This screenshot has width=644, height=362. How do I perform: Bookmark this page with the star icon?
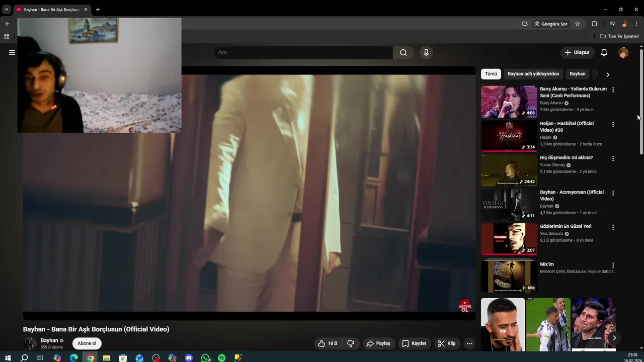click(578, 24)
